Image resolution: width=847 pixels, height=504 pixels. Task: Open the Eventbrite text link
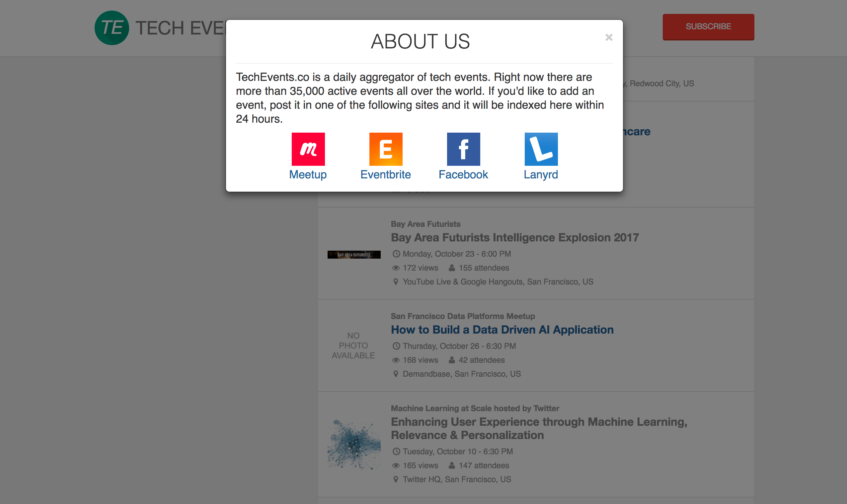(x=386, y=174)
